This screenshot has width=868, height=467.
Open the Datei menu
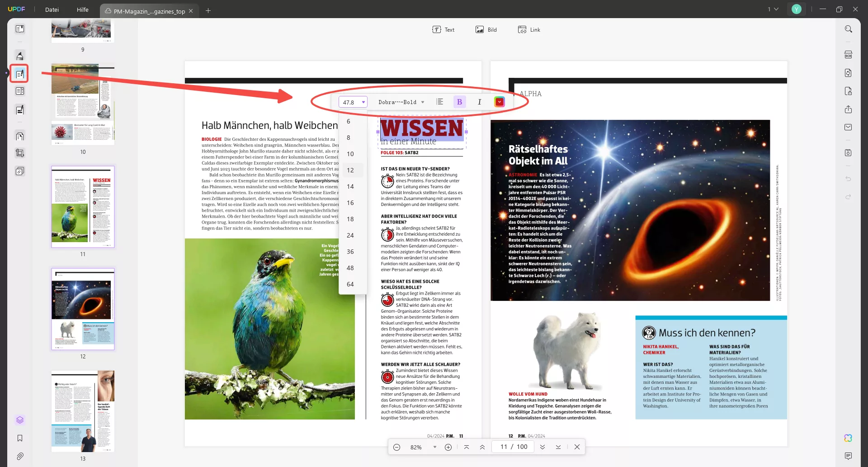(x=52, y=9)
